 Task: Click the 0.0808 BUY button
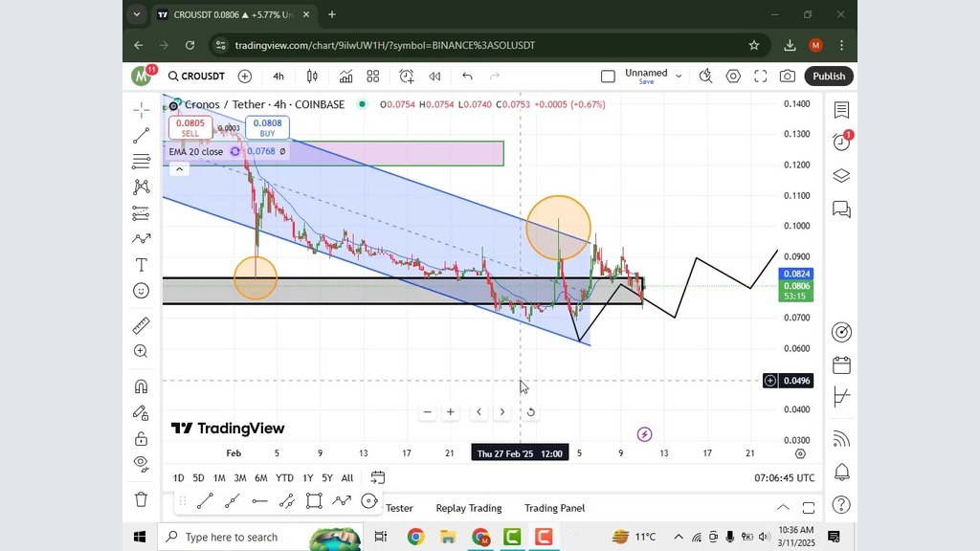pyautogui.click(x=268, y=127)
